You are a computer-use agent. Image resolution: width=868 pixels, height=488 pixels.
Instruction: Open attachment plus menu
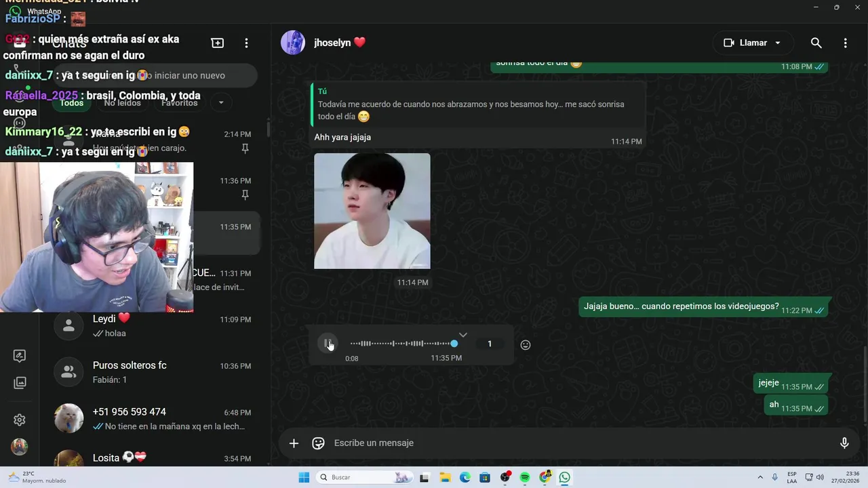(x=294, y=443)
